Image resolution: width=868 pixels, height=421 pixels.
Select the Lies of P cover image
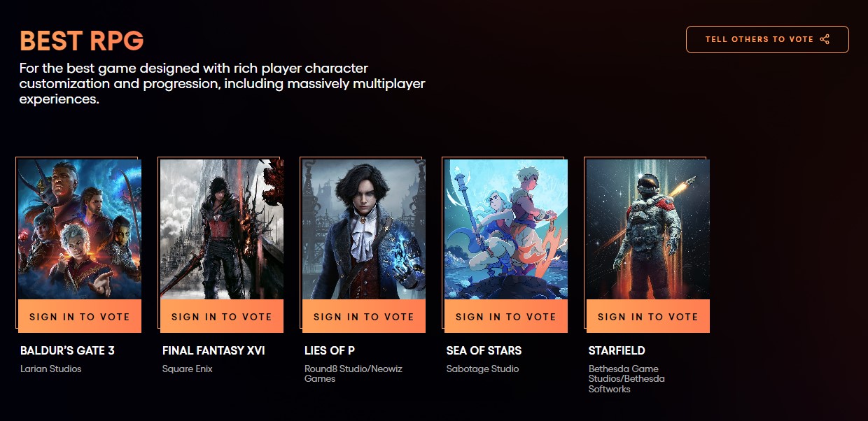tap(364, 229)
